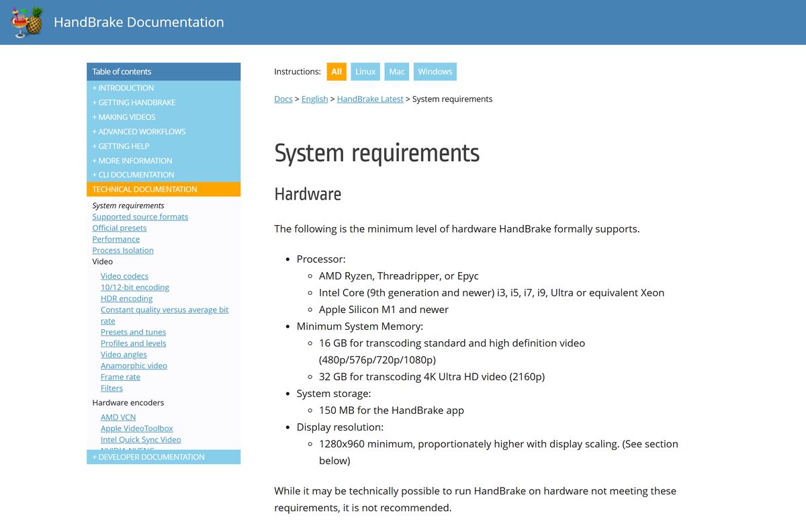Expand the Advanced Workflows section
Screen dimensions: 806x532
tap(163, 132)
